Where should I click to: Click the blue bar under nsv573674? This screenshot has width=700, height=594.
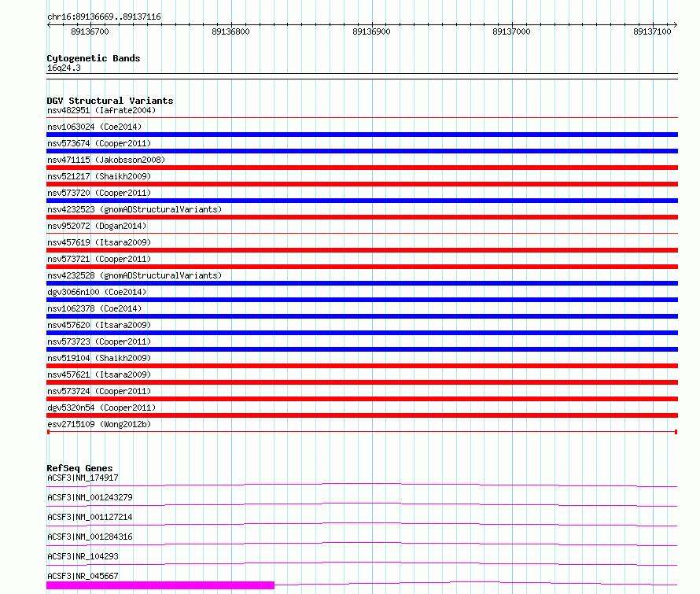pyautogui.click(x=362, y=151)
